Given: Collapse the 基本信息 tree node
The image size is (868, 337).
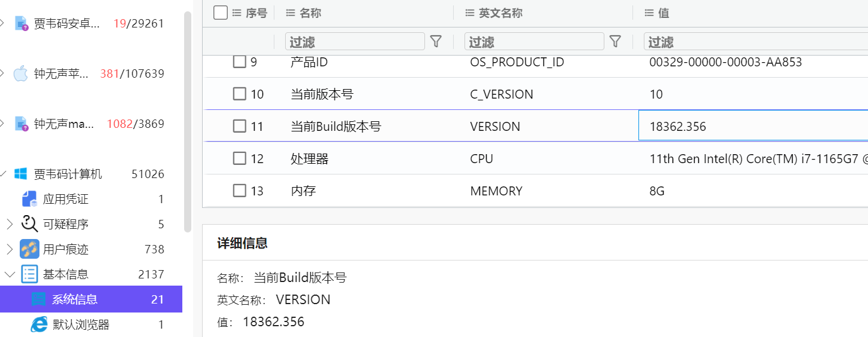Looking at the screenshot, I should [x=10, y=274].
